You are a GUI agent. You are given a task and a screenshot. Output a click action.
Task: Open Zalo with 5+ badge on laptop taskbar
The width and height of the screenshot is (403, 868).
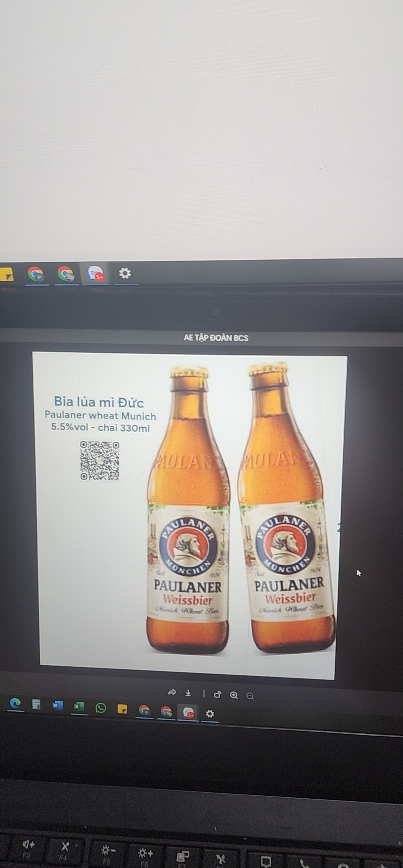[x=188, y=712]
